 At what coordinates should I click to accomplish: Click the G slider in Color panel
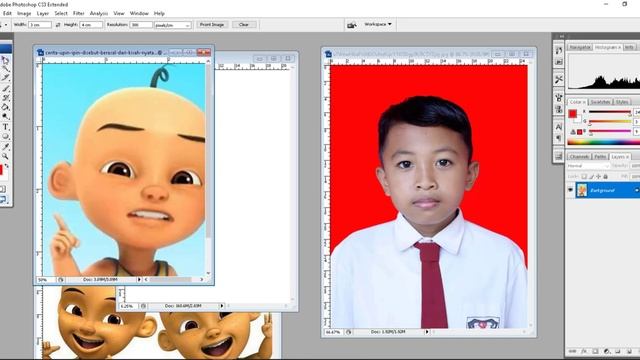(x=609, y=121)
